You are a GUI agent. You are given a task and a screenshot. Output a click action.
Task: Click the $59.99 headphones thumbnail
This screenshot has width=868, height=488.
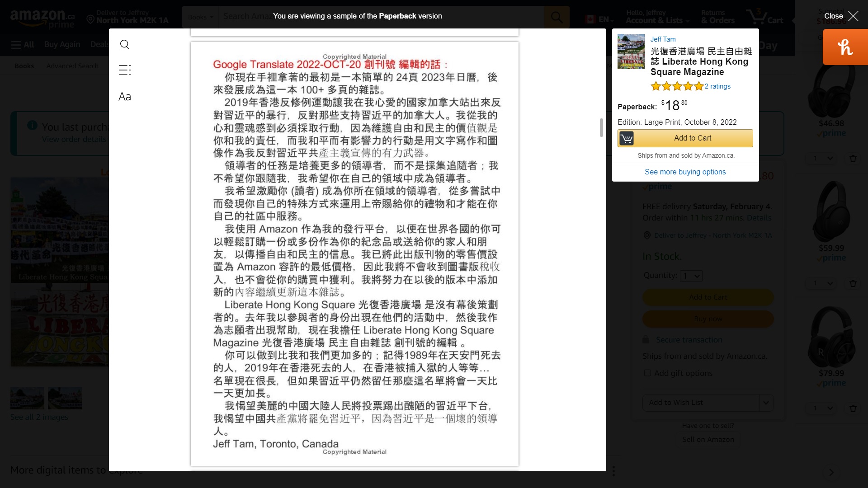831,211
